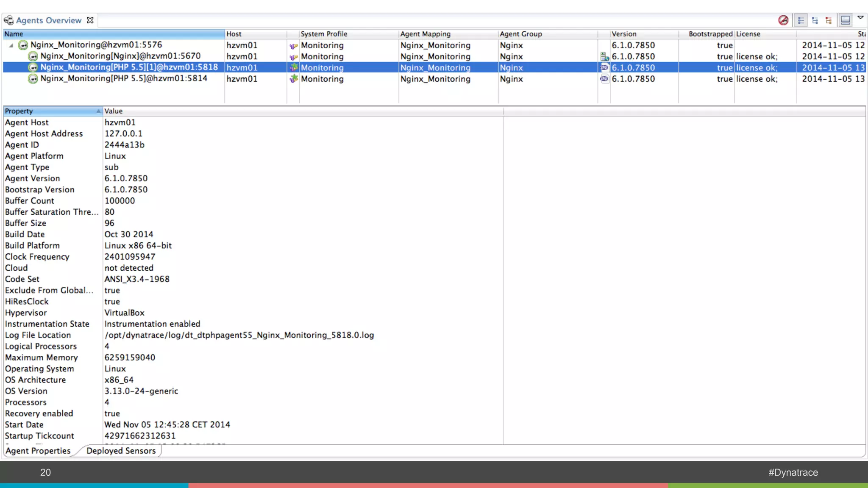Viewport: 868px width, 488px height.
Task: Select Startup Tickcount value 42971662312631
Action: point(140,436)
